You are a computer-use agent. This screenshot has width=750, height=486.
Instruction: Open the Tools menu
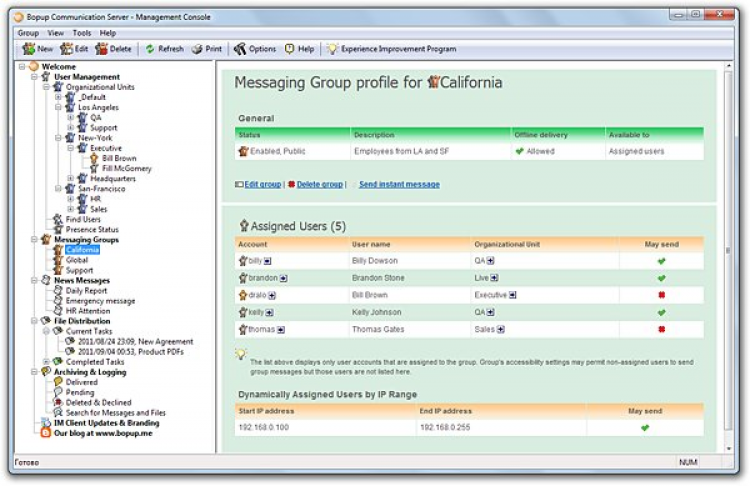click(81, 33)
